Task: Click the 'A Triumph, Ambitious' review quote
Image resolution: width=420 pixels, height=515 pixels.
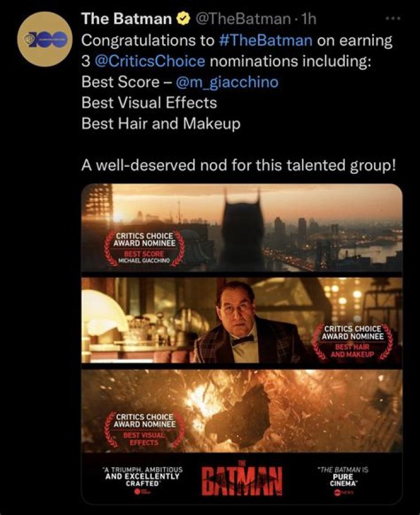Action: 142,477
